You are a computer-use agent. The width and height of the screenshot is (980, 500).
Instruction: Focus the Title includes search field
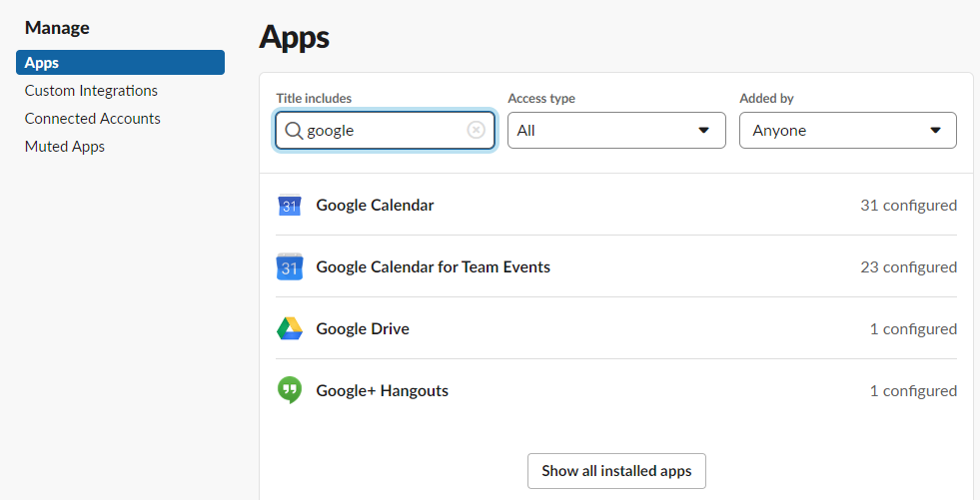pos(385,131)
